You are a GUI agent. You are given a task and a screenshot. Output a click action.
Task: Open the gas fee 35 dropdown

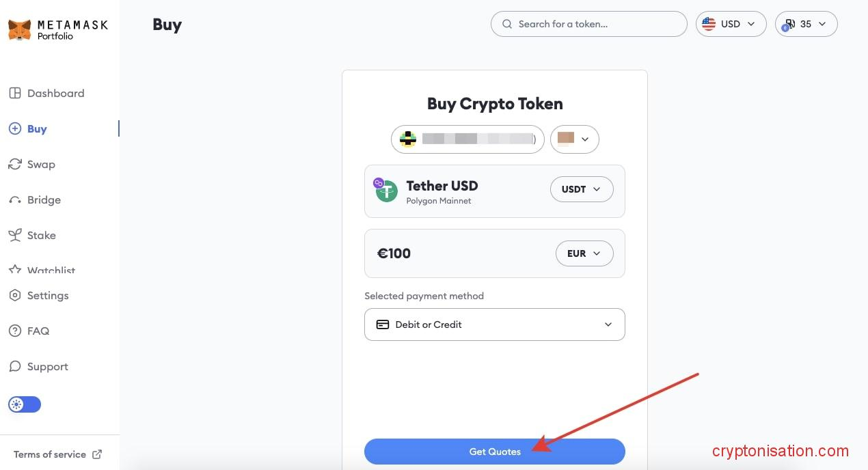pos(806,24)
